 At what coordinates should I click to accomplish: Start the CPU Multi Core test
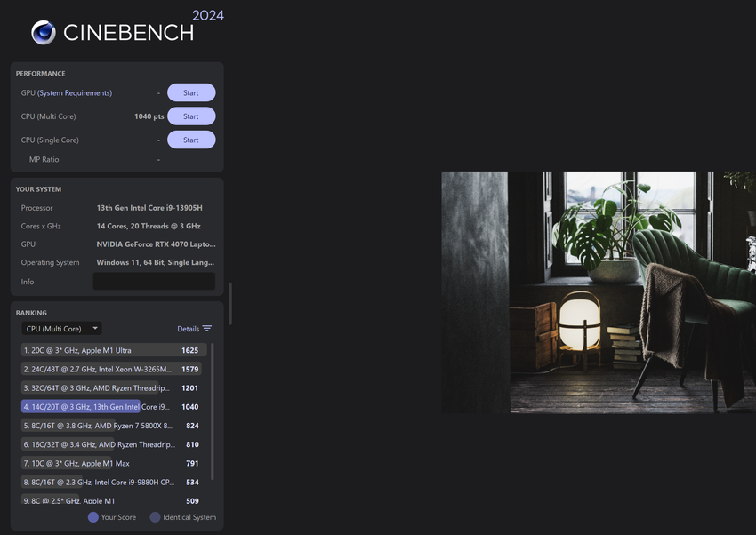click(190, 116)
